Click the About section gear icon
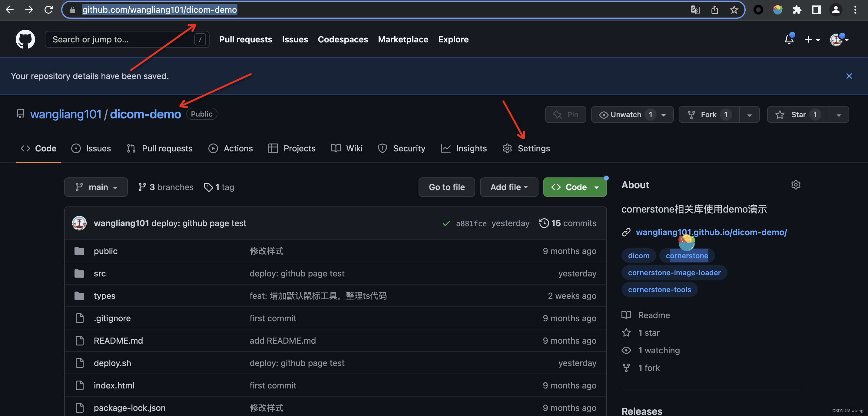This screenshot has width=868, height=416. pos(796,185)
